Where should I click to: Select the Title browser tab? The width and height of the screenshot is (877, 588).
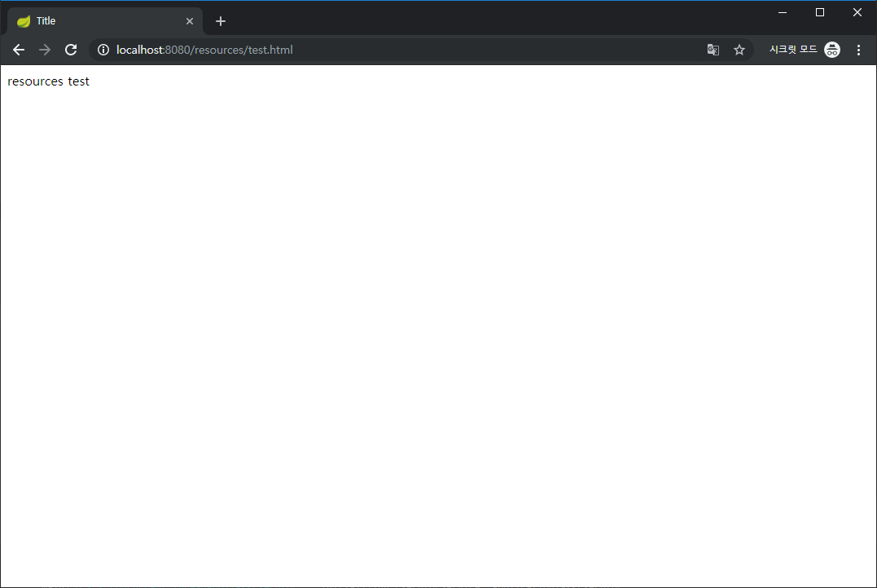tap(105, 21)
